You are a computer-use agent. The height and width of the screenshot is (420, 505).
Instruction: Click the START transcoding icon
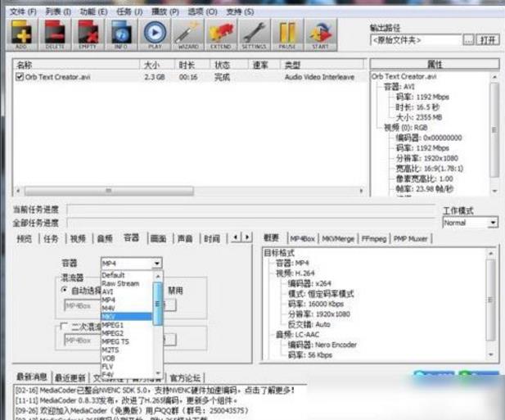321,34
